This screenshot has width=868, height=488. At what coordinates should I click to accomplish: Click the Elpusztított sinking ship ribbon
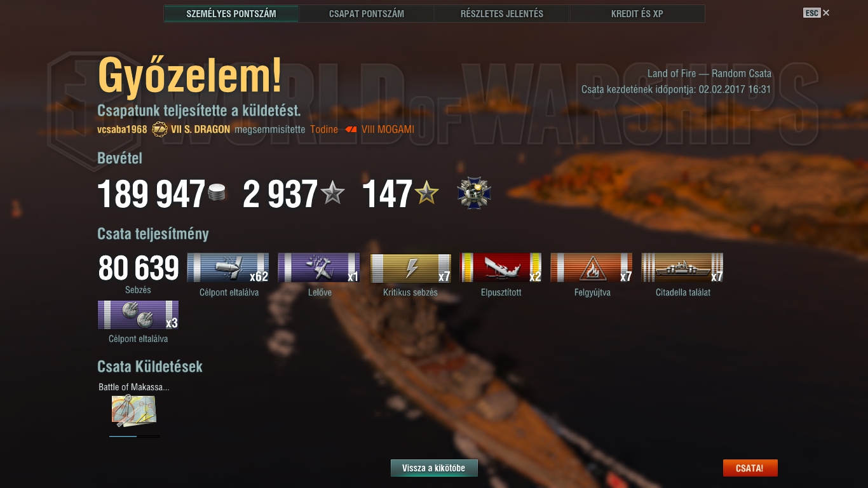click(501, 268)
